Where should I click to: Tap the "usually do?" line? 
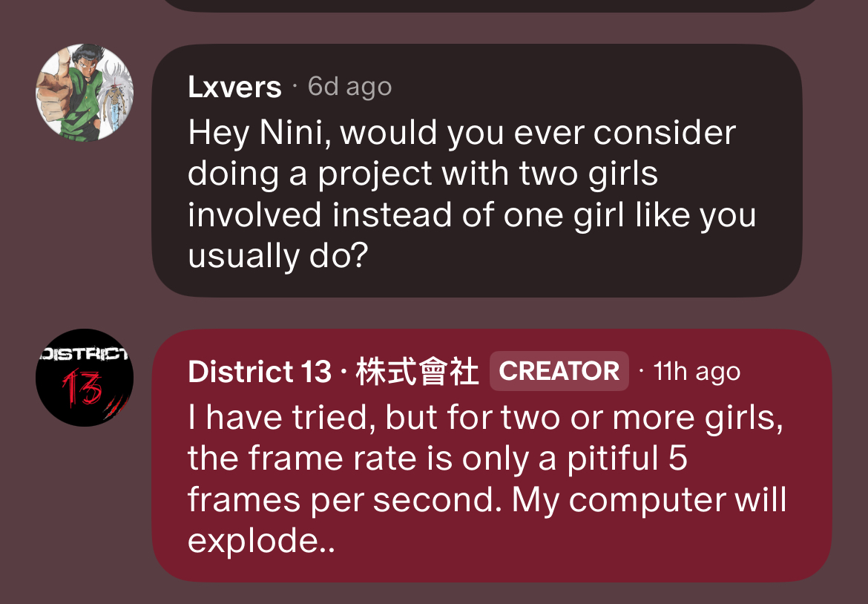[x=277, y=256]
